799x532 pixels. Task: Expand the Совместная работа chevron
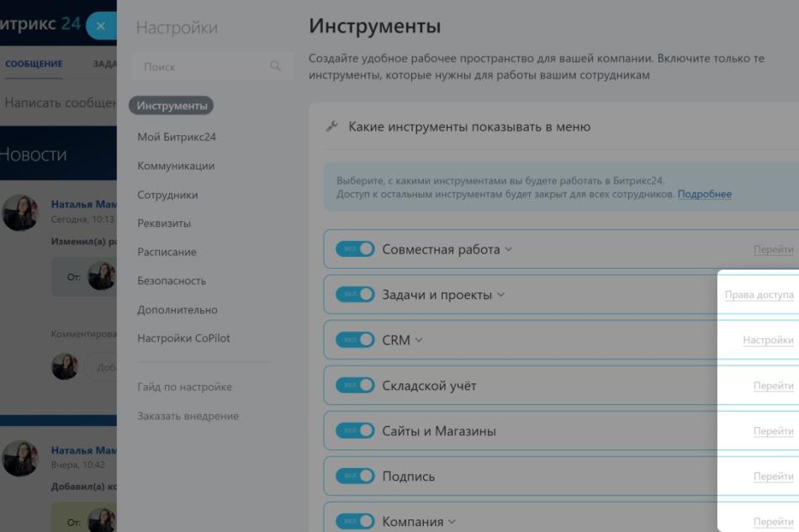pyautogui.click(x=508, y=250)
